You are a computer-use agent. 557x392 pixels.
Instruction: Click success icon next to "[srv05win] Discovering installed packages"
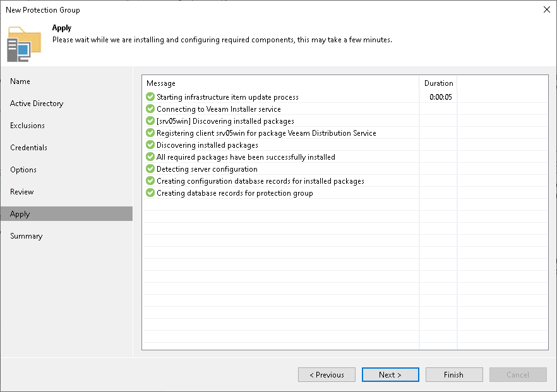[149, 121]
